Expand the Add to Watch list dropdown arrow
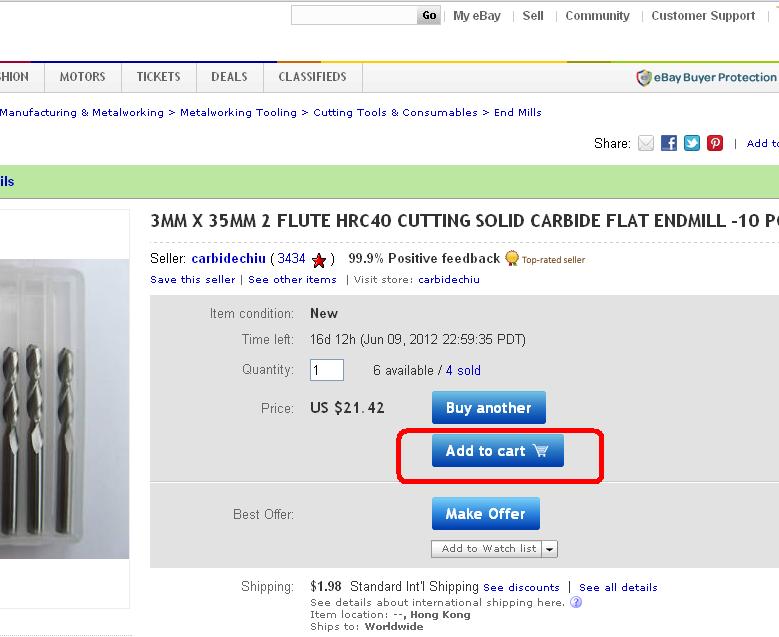 [x=550, y=549]
